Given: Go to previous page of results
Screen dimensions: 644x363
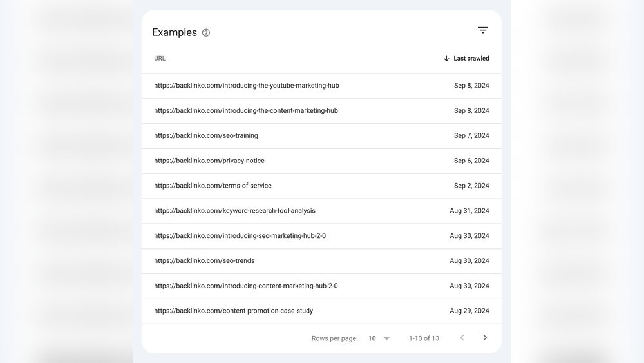Looking at the screenshot, I should coord(462,338).
